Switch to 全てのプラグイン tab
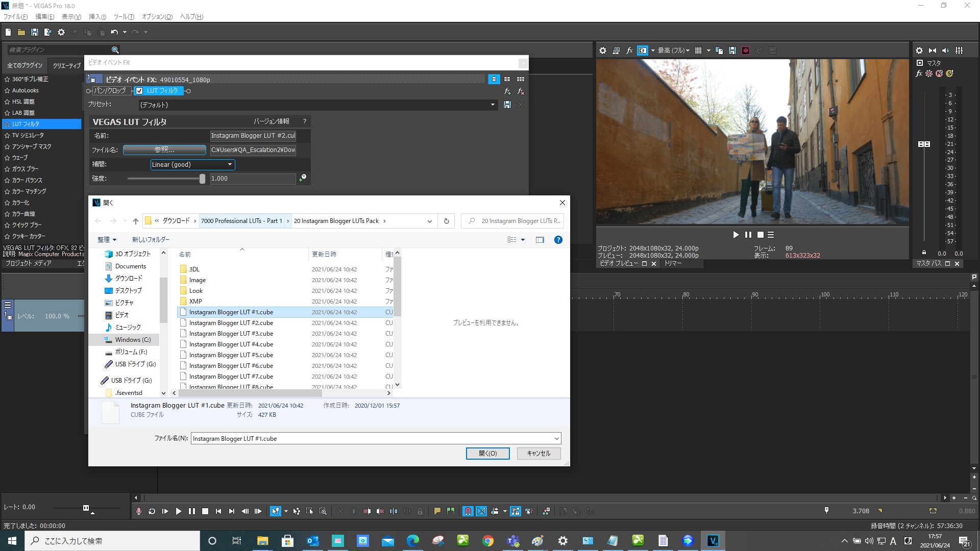 25,65
